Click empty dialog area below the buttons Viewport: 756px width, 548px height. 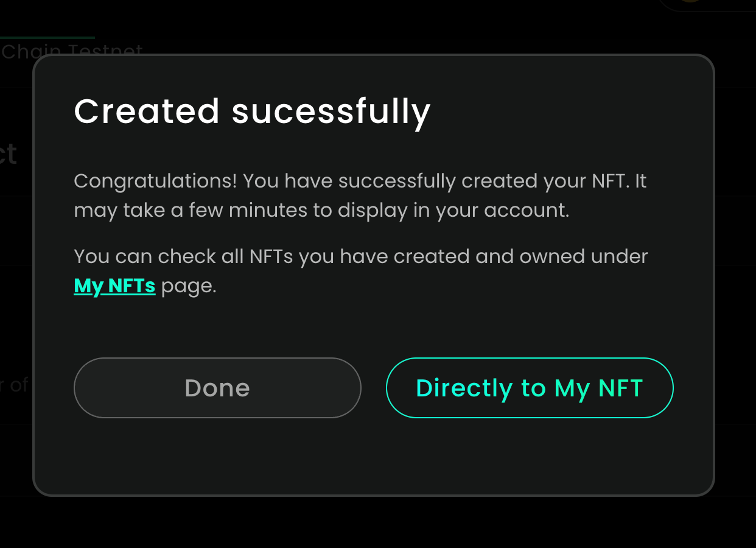tap(373, 457)
